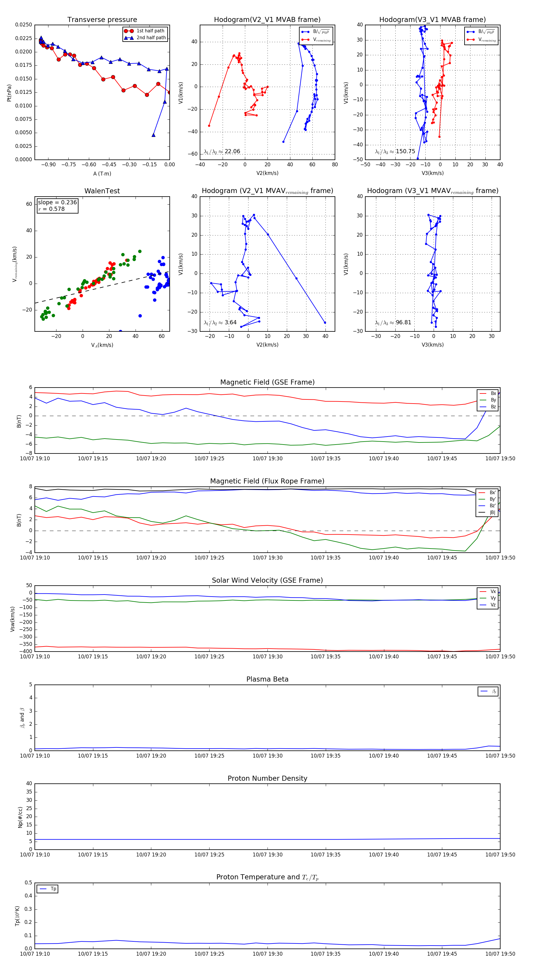This screenshot has width=535, height=980.
Task: Click eigenvalue ratio 96.81 annotation
Action: [x=393, y=323]
